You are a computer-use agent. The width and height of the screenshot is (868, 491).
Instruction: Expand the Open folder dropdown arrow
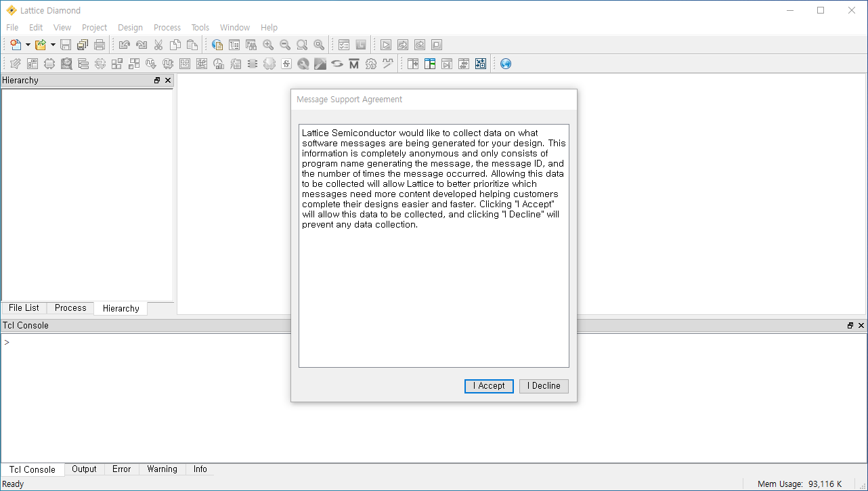[53, 45]
